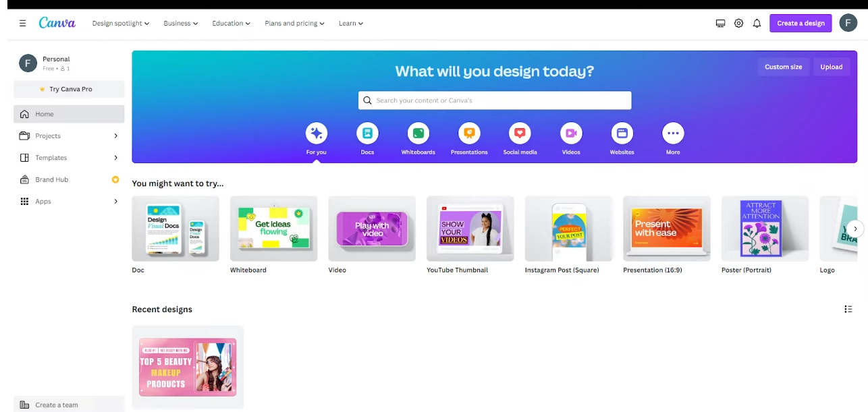Expand the Projects sidebar section
This screenshot has width=868, height=412.
point(115,136)
